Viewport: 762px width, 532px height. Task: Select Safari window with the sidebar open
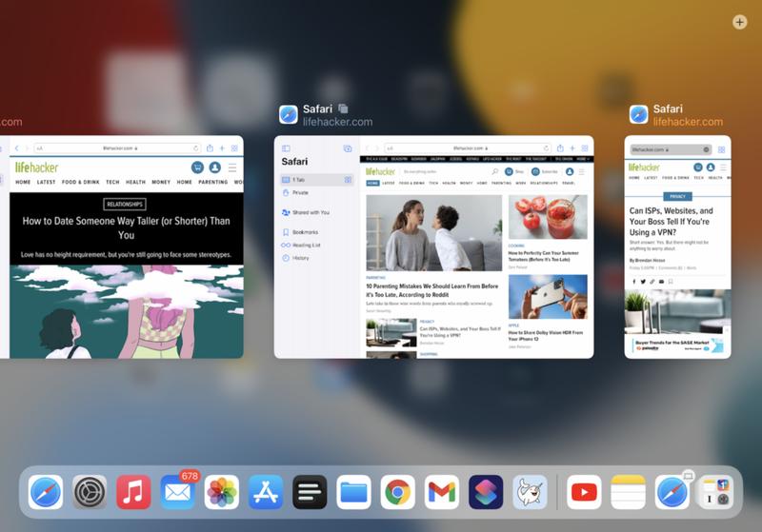tap(433, 247)
